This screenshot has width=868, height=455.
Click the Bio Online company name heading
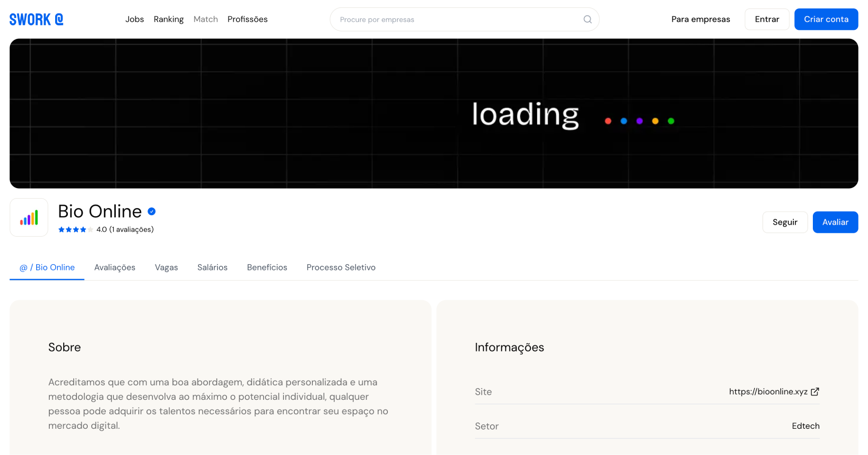coord(100,211)
